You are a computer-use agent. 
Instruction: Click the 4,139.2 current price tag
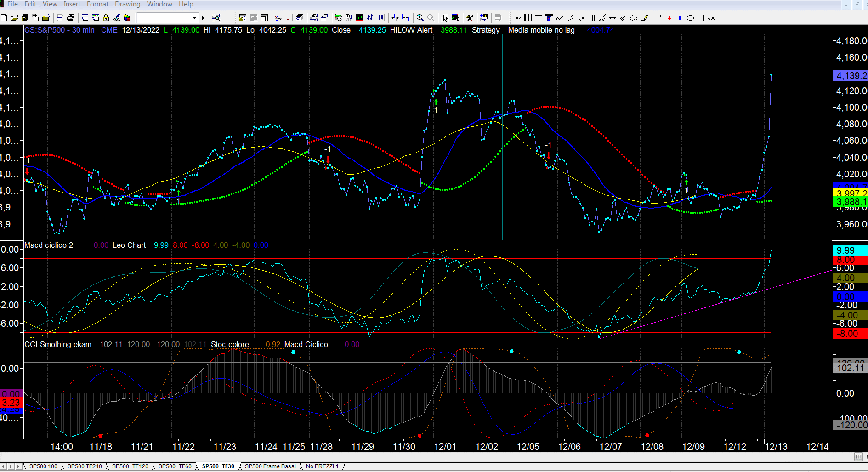pos(851,76)
